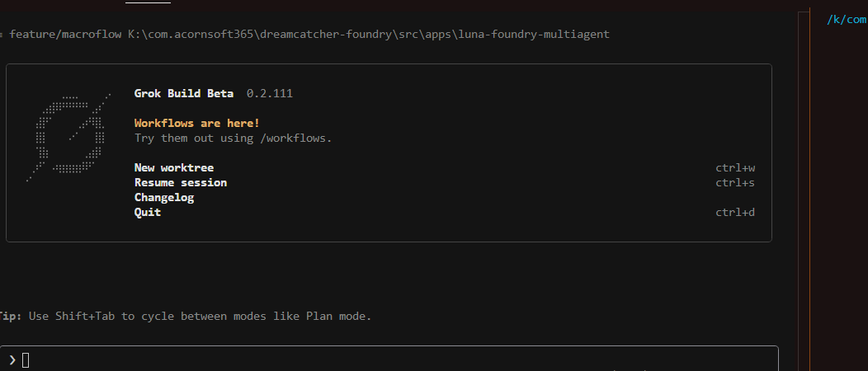
Task: Click the prompt chevron symbol
Action: 12,360
